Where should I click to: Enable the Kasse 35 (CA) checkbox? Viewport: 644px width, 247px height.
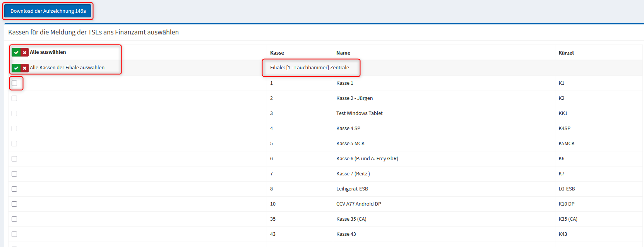[x=14, y=219]
